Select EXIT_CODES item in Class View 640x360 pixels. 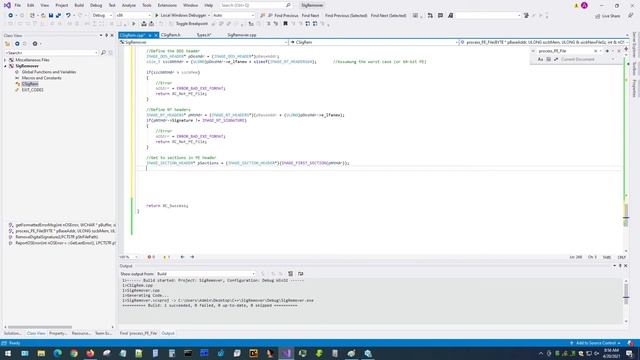coord(33,90)
